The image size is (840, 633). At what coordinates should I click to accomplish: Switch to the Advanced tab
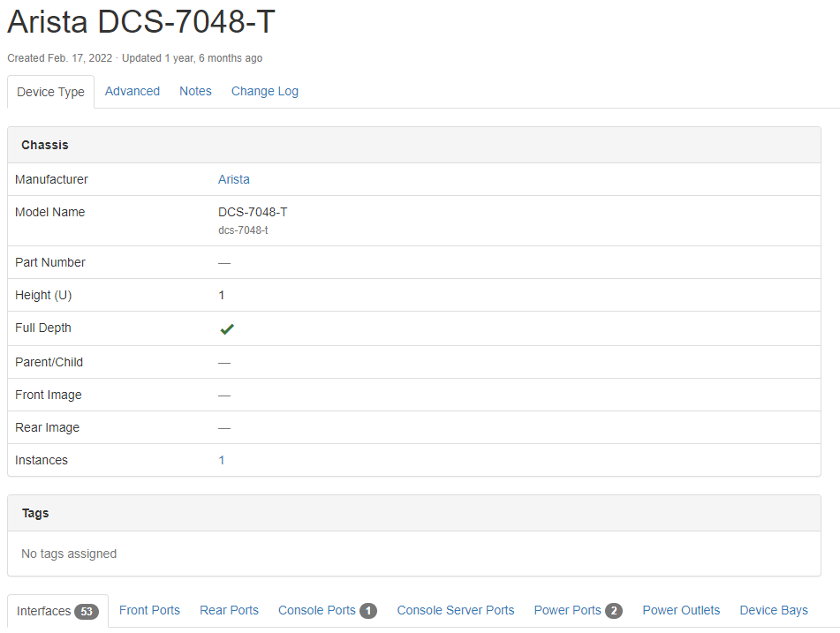coord(132,91)
